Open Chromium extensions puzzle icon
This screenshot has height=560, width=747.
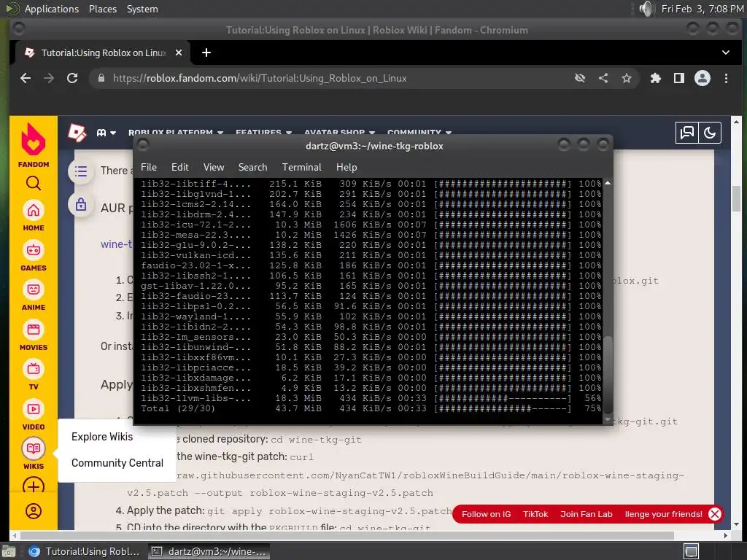pyautogui.click(x=656, y=78)
